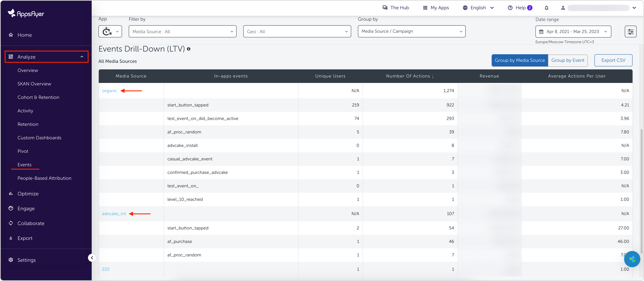The width and height of the screenshot is (644, 281).
Task: Sort by Number Of Actions arrow
Action: [433, 76]
